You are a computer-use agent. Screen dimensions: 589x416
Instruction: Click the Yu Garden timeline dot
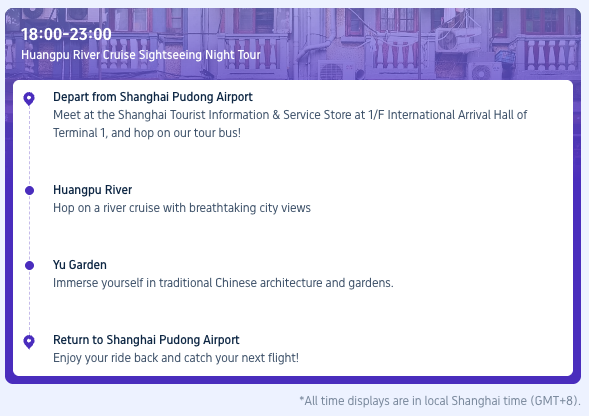[29, 266]
